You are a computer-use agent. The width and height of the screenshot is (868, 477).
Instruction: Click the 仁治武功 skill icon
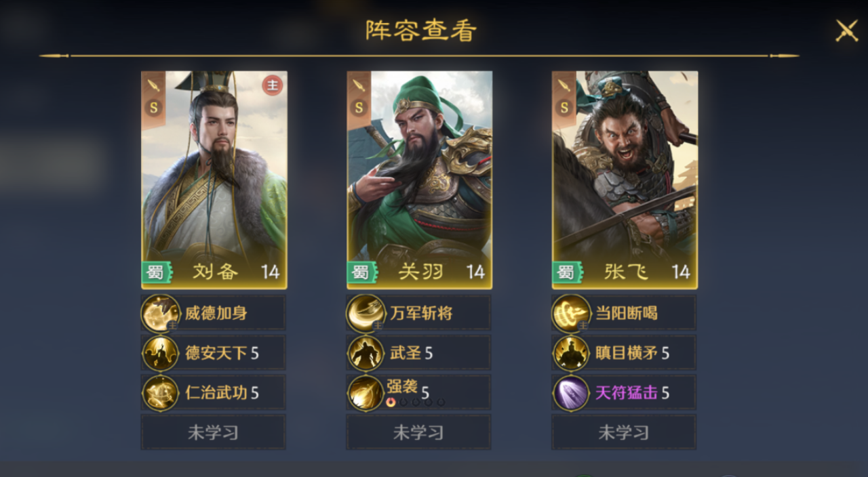coord(161,393)
